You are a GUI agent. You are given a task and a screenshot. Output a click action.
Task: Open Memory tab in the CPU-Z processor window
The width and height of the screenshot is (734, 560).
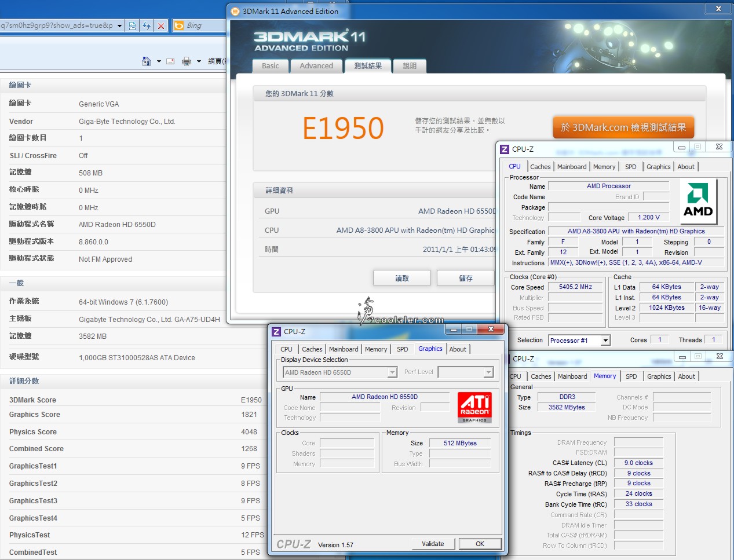click(604, 167)
